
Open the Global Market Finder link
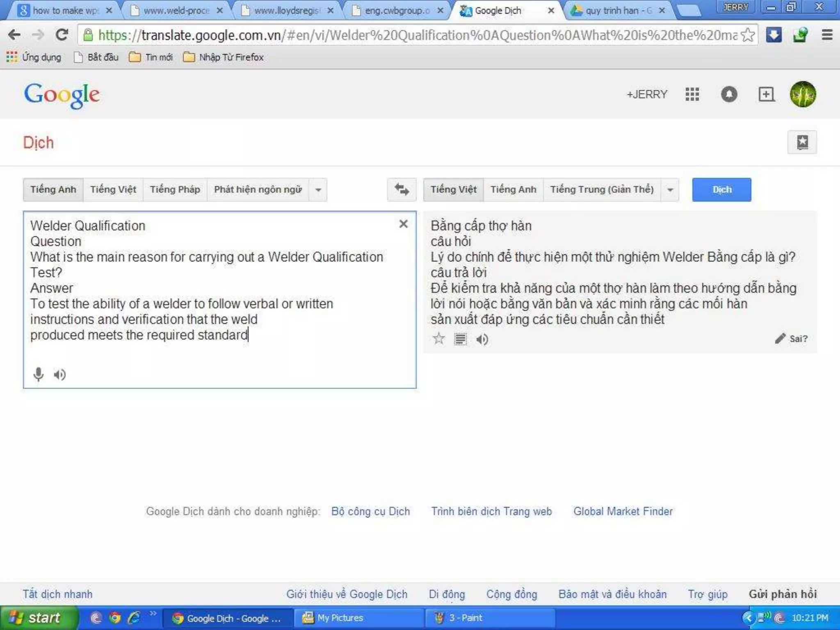pos(623,511)
